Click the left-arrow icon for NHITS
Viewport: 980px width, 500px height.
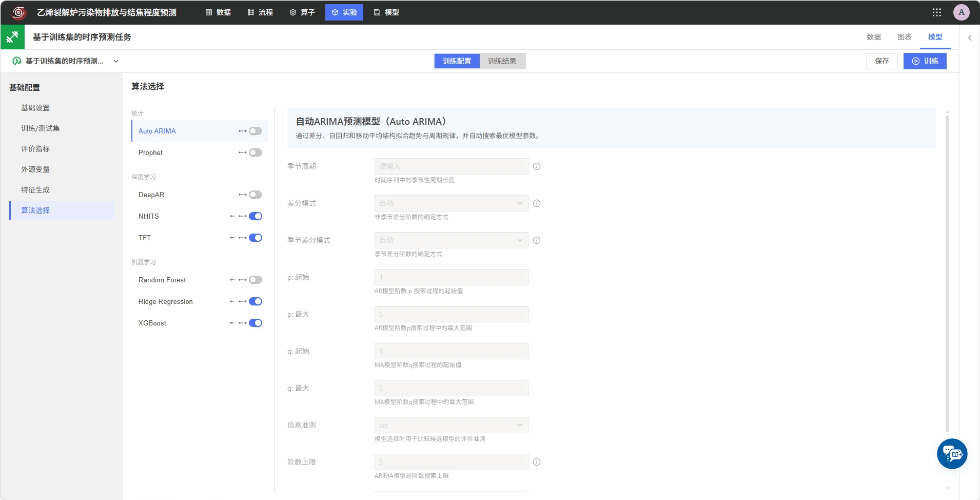pos(232,216)
